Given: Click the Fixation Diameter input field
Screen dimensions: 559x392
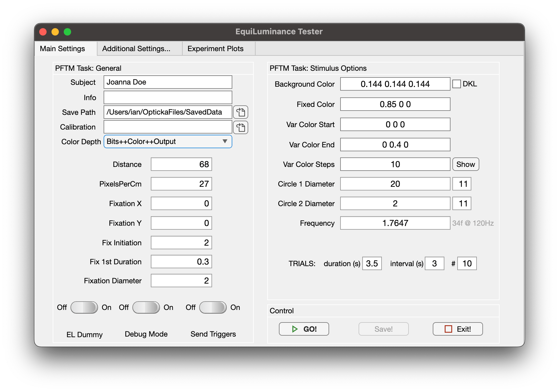Looking at the screenshot, I should click(181, 281).
